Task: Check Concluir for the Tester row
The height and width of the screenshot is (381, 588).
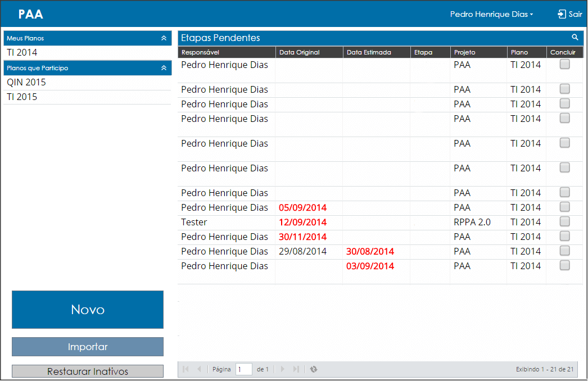Action: tap(565, 221)
